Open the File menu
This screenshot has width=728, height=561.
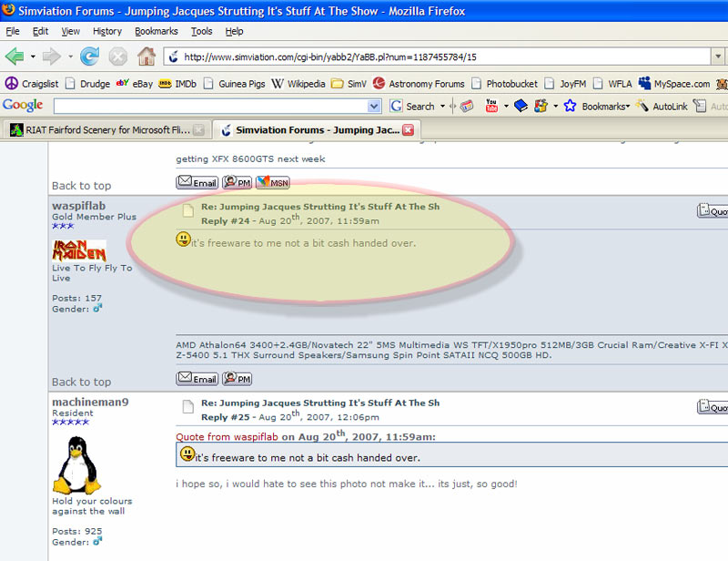[x=13, y=31]
